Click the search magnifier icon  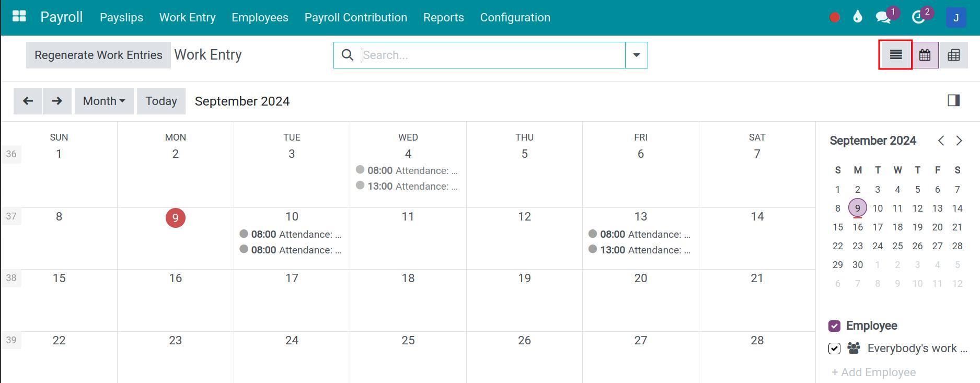pyautogui.click(x=348, y=55)
